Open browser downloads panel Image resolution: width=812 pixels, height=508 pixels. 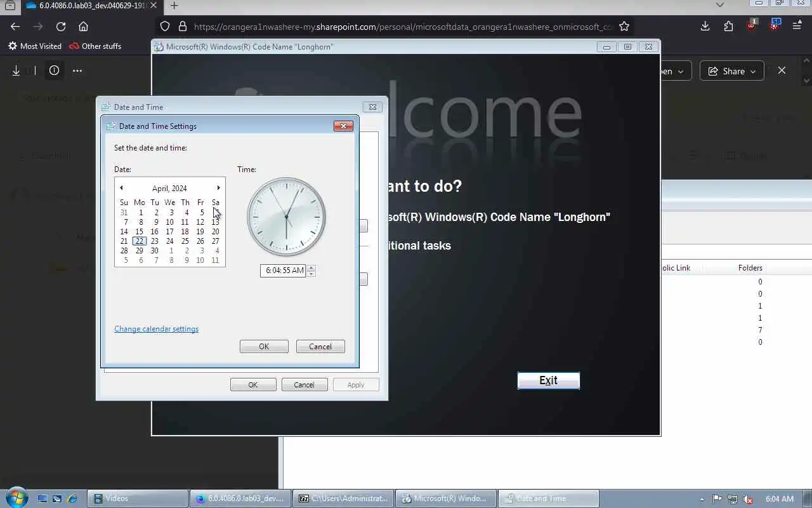705,26
